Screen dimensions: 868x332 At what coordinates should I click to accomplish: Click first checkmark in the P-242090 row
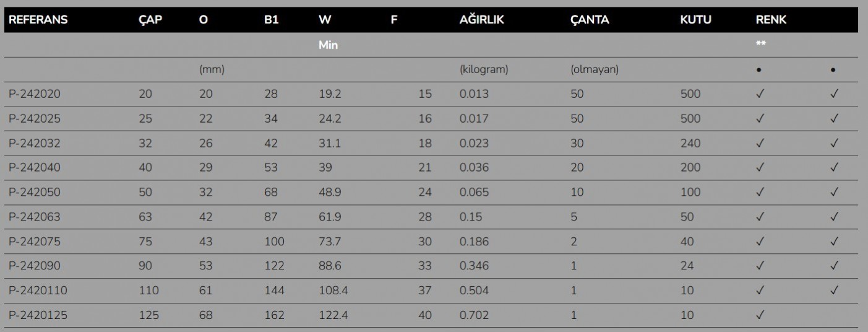point(760,266)
